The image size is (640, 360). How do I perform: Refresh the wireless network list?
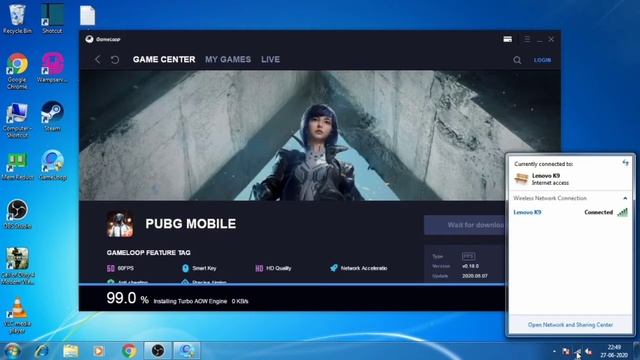625,163
